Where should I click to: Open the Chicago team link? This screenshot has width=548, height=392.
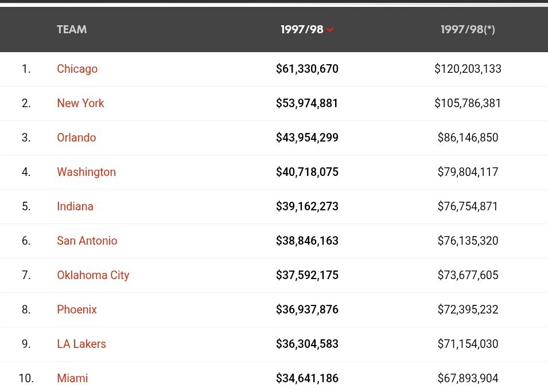point(77,69)
